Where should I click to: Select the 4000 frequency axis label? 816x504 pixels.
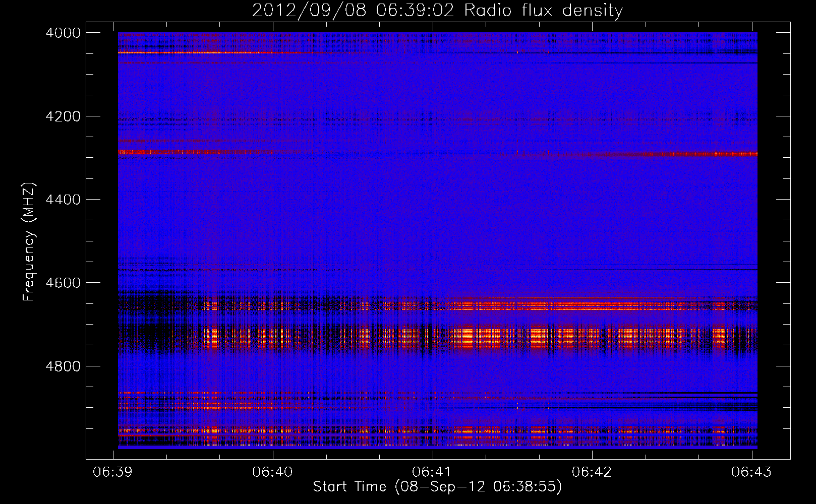63,33
